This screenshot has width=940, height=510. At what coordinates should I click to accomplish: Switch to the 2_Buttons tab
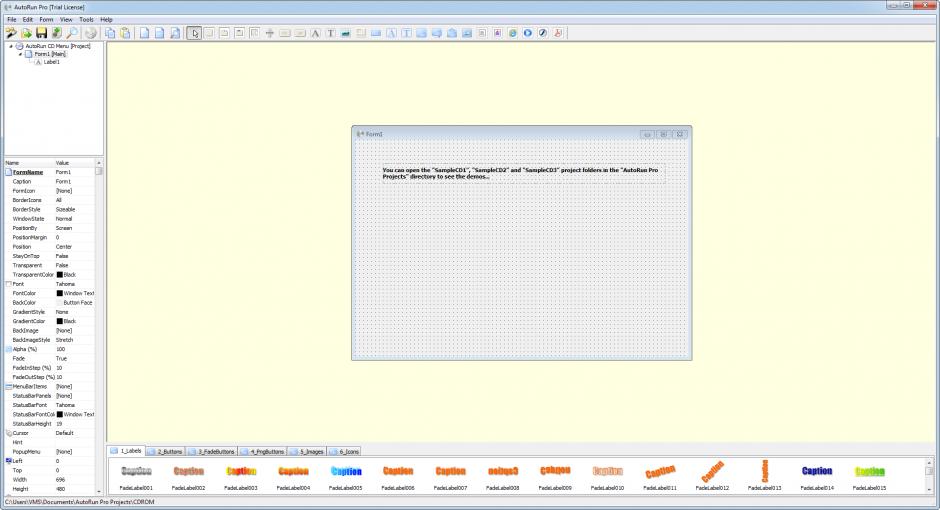point(165,451)
